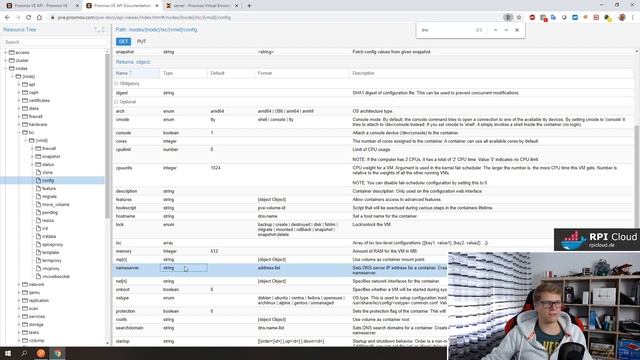Switch to the server Proxmox Virtual Environment tab
The width and height of the screenshot is (640, 360).
[x=202, y=6]
